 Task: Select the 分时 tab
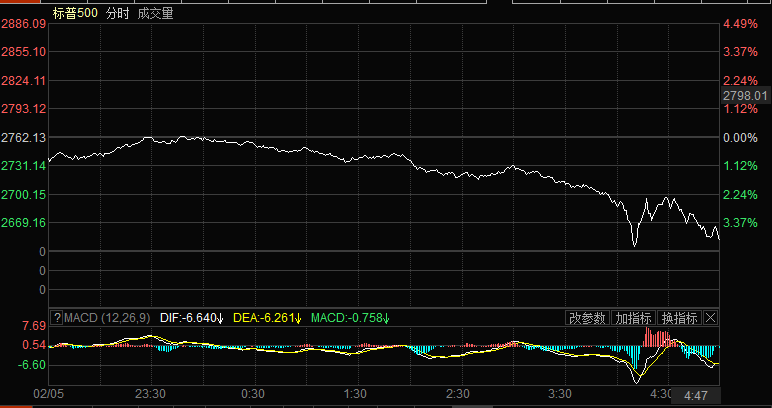point(117,13)
